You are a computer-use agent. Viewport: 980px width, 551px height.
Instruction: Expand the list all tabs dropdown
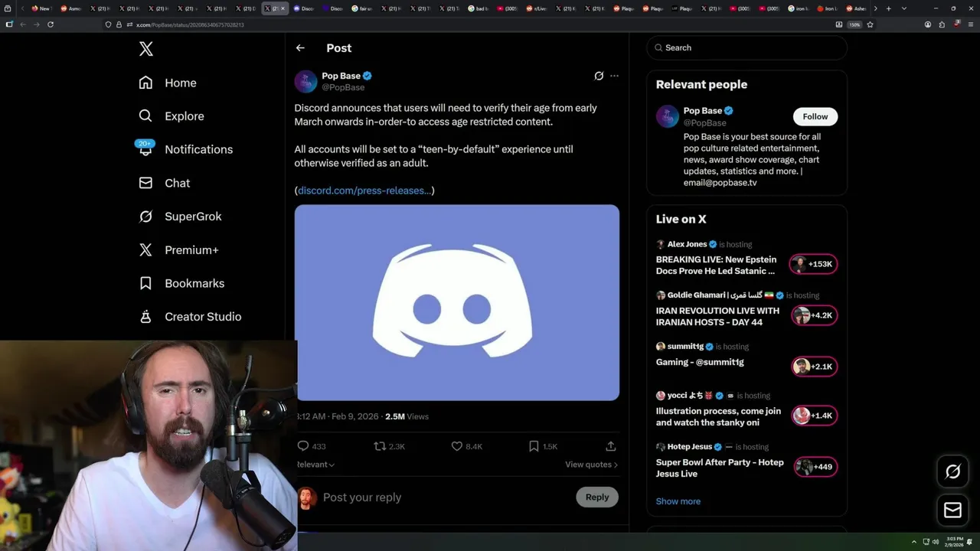[x=904, y=8]
